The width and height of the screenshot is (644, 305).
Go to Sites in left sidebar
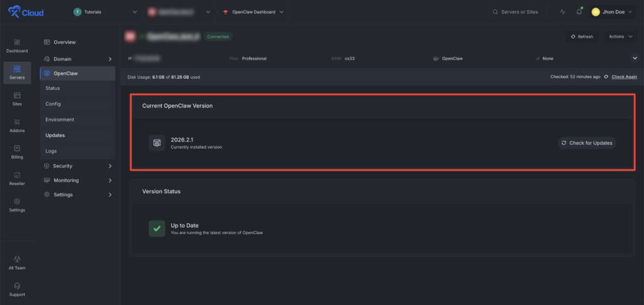point(17,99)
